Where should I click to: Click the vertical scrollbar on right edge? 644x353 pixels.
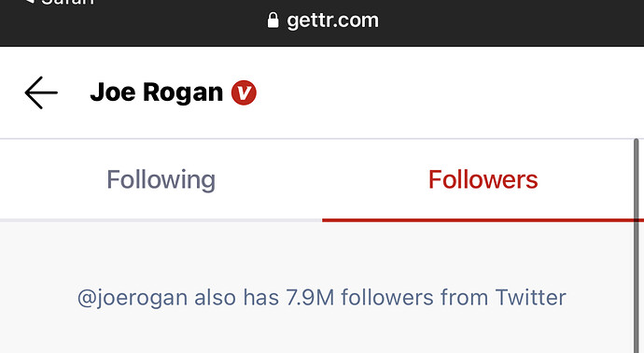637,246
